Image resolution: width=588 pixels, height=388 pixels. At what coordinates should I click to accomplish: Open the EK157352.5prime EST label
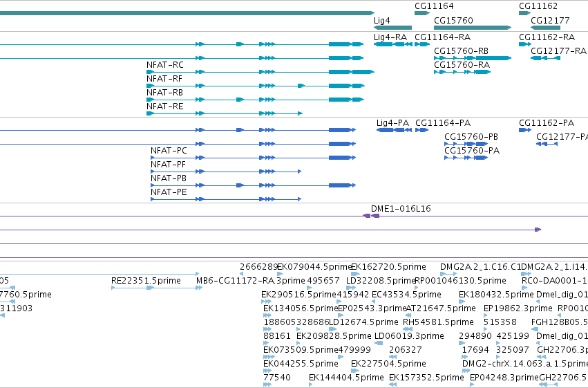click(426, 378)
